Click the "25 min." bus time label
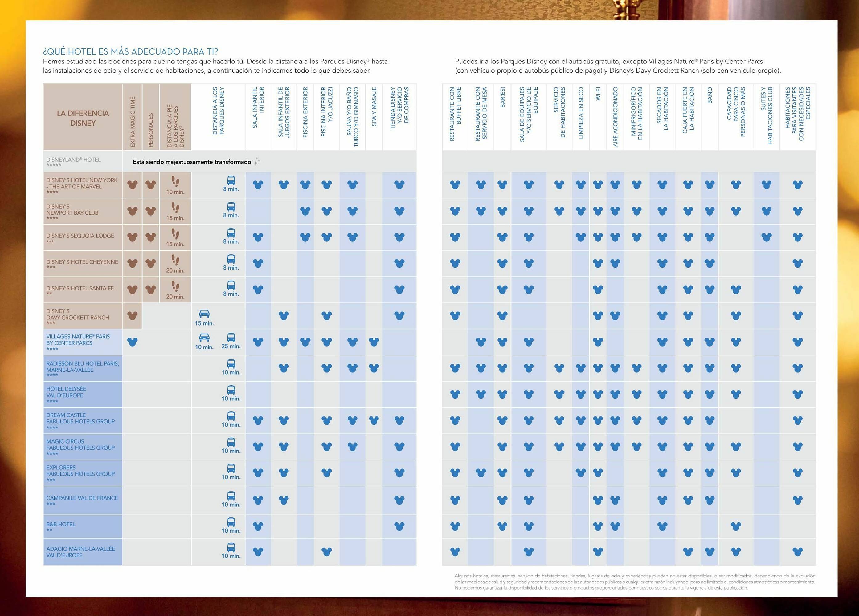Screen dimensions: 859x616 click(x=231, y=346)
